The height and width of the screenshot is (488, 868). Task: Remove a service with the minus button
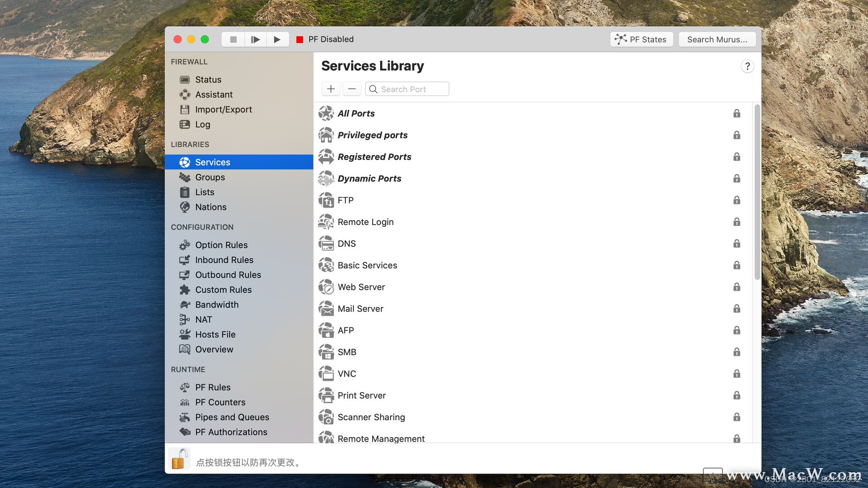(x=352, y=89)
